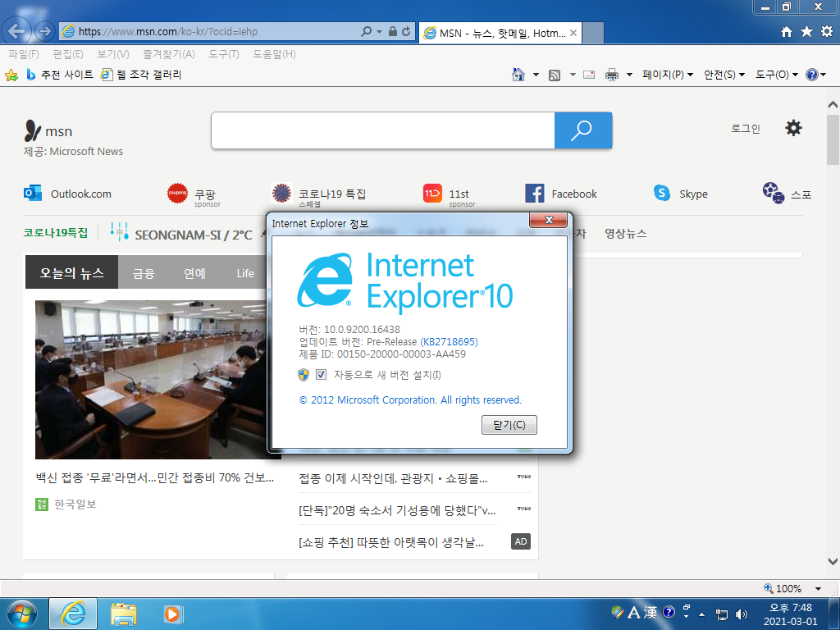The height and width of the screenshot is (630, 840).
Task: Click the green 코로나19특집 nav link
Action: 55,232
